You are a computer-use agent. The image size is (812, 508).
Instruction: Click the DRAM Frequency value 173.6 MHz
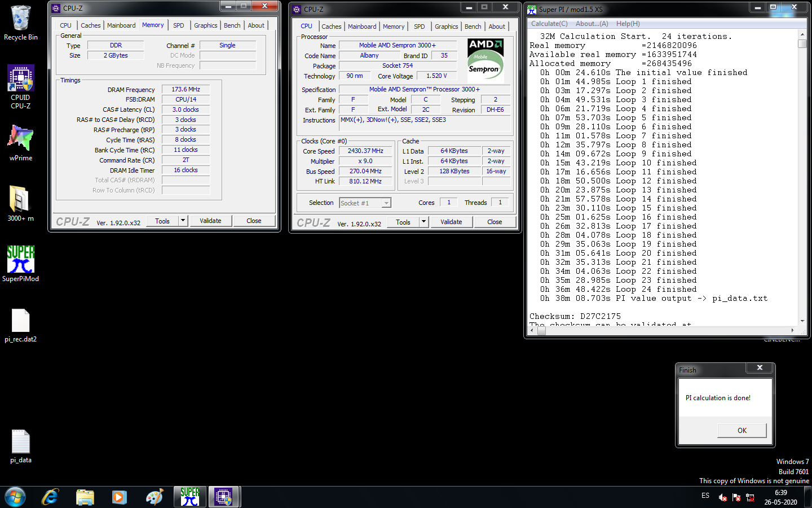coord(186,89)
